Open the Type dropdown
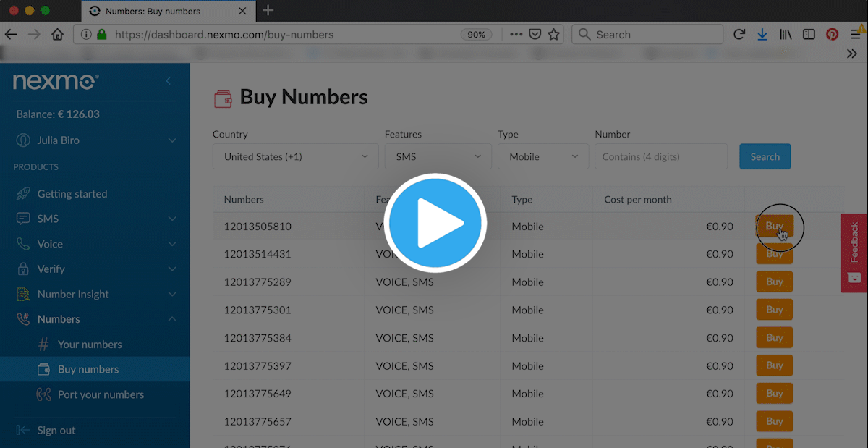This screenshot has width=868, height=448. point(543,156)
